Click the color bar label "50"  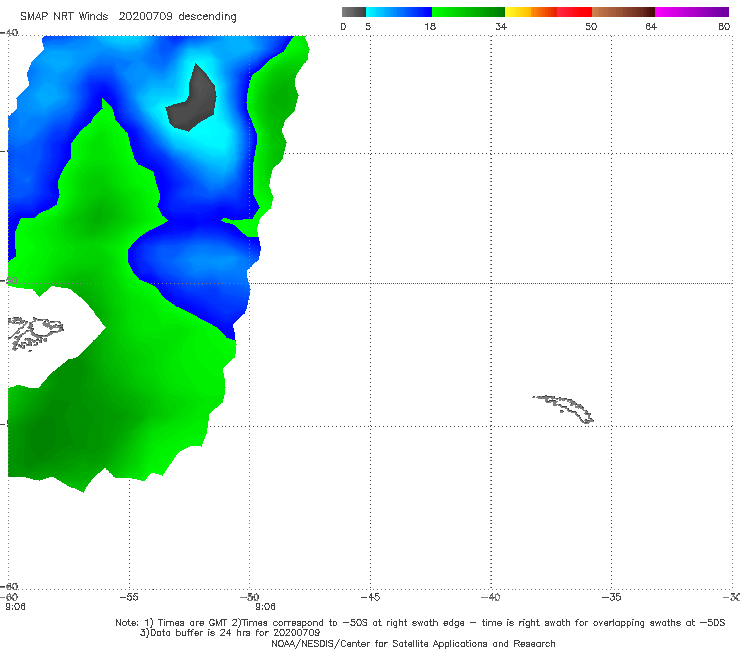pyautogui.click(x=591, y=26)
